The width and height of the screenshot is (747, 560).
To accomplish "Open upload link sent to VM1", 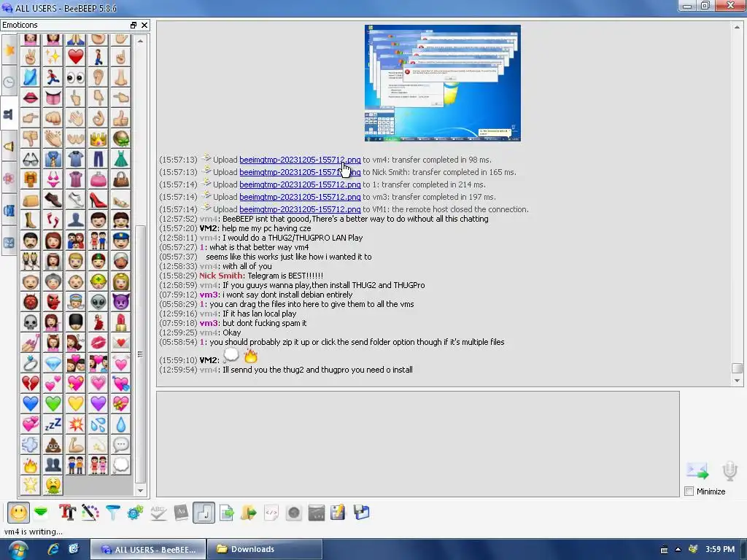I will click(300, 209).
